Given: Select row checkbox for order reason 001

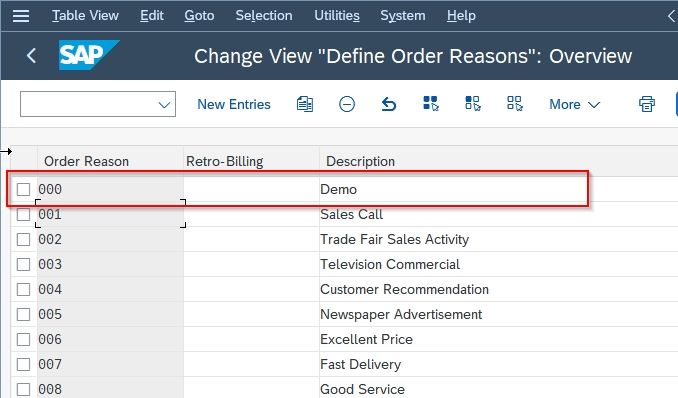Looking at the screenshot, I should tap(23, 214).
